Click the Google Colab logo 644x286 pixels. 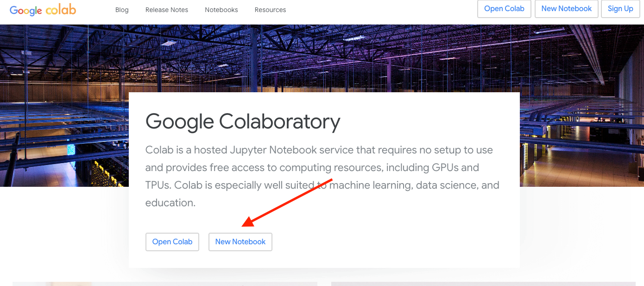click(x=43, y=10)
